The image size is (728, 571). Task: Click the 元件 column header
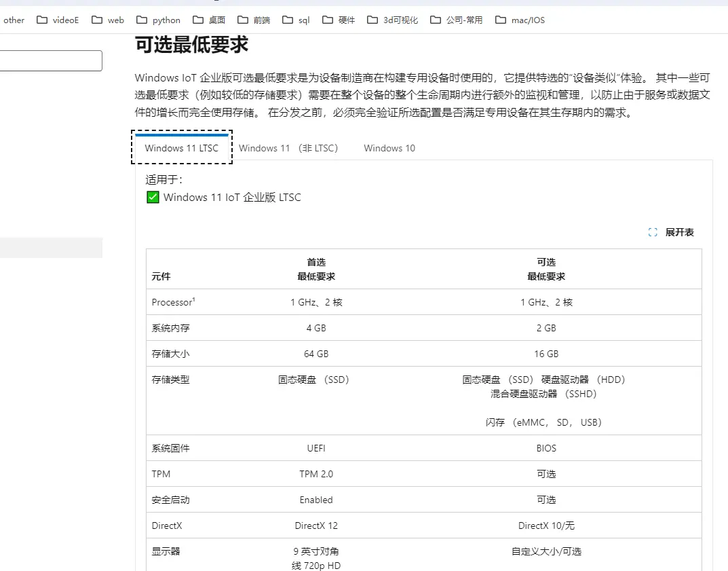(x=161, y=276)
